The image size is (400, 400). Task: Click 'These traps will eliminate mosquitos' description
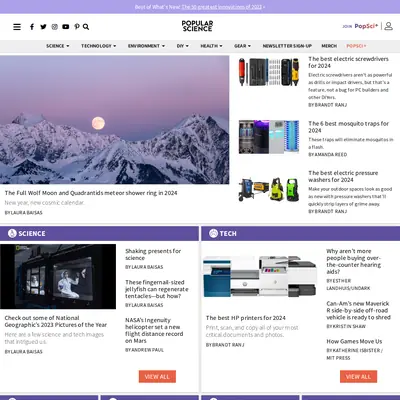pos(351,143)
